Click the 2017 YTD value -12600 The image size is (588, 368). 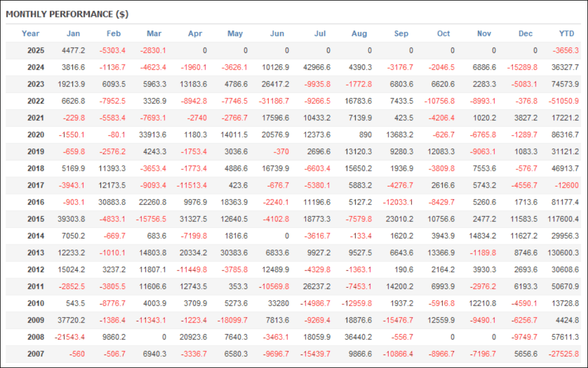pyautogui.click(x=567, y=185)
